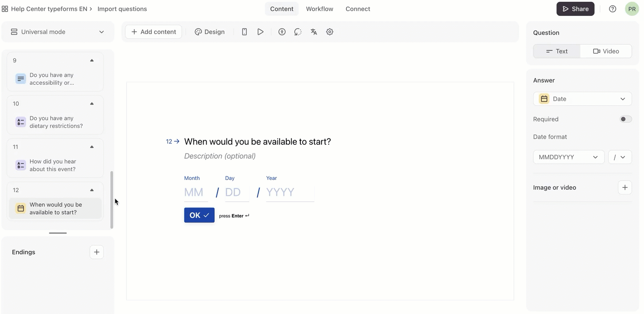Click the play preview icon

pyautogui.click(x=261, y=32)
